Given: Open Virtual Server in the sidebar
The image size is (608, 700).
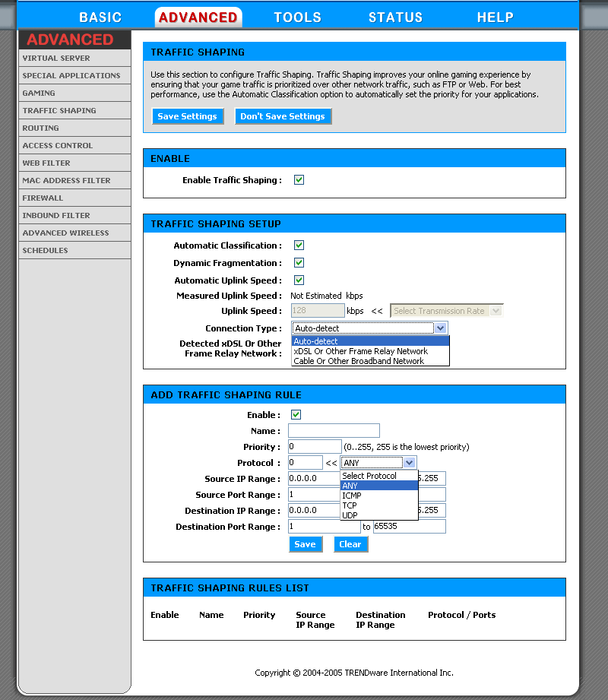Looking at the screenshot, I should coord(74,58).
